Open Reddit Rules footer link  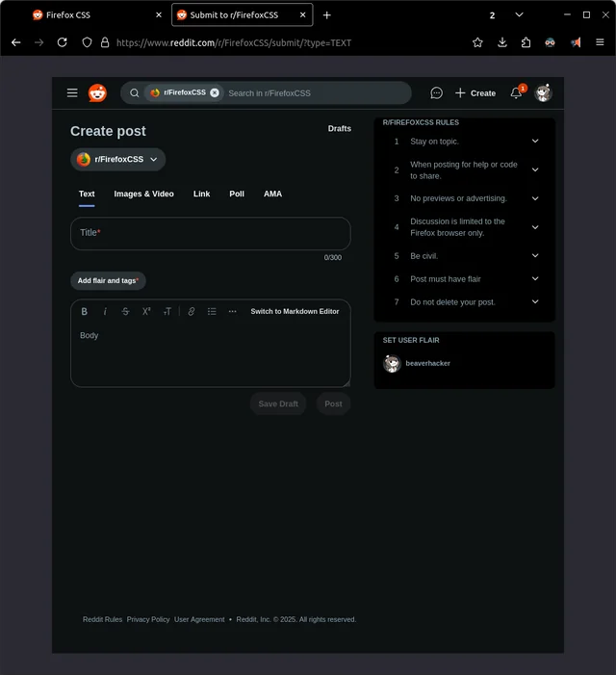click(102, 619)
